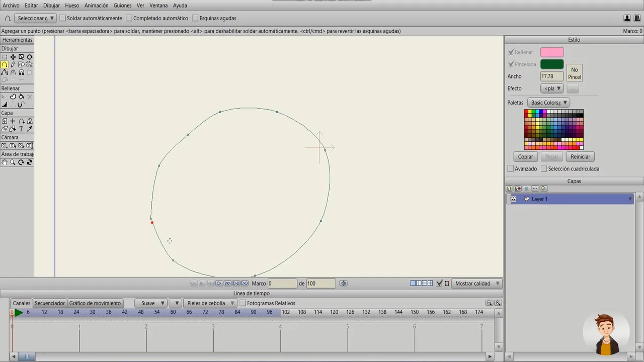This screenshot has width=644, height=362.
Task: Click the Marco current frame field
Action: (x=282, y=284)
